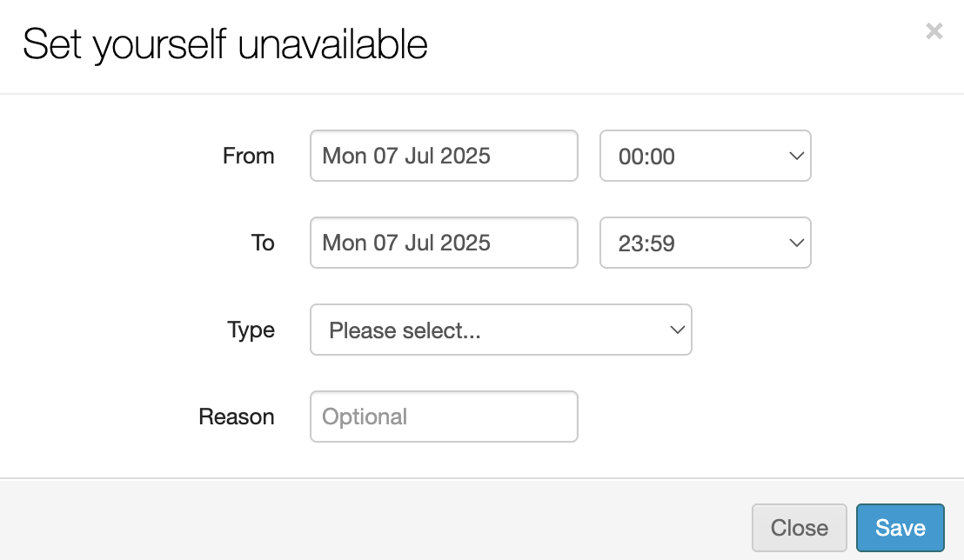Click the 'Optional' placeholder text
964x560 pixels.
click(x=365, y=417)
